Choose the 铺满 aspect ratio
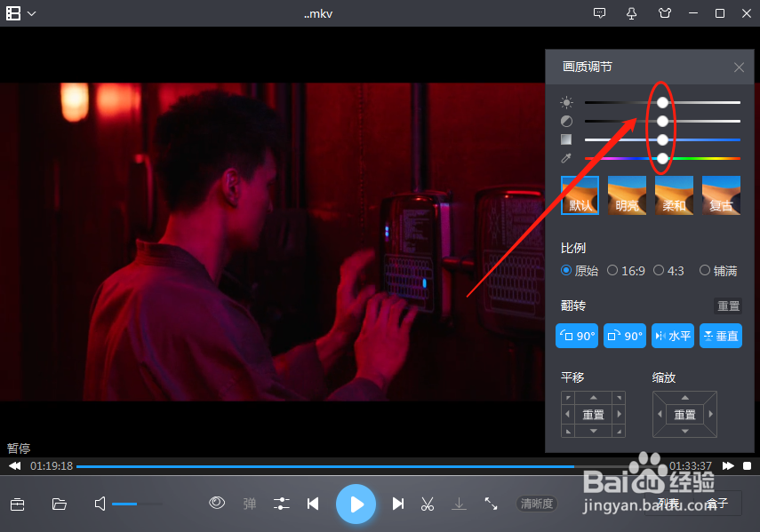The image size is (760, 532). (x=718, y=271)
